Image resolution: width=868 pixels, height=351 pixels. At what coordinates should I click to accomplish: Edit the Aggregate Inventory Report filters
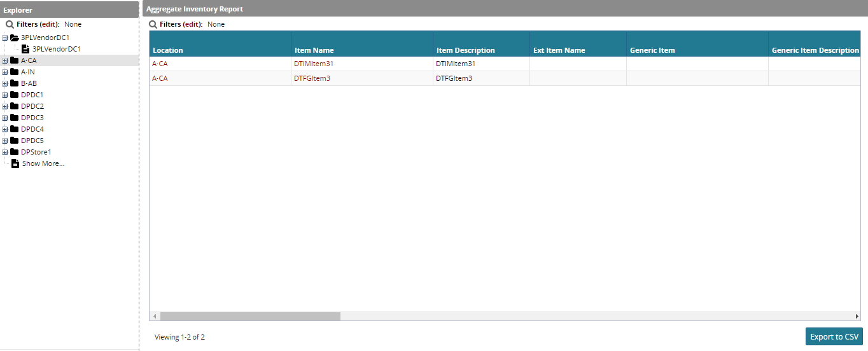(x=192, y=24)
